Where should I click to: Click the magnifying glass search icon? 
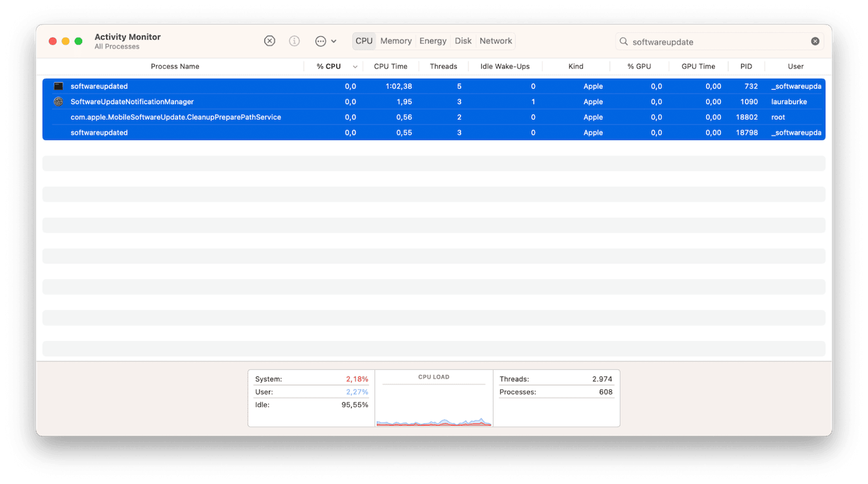pos(622,41)
